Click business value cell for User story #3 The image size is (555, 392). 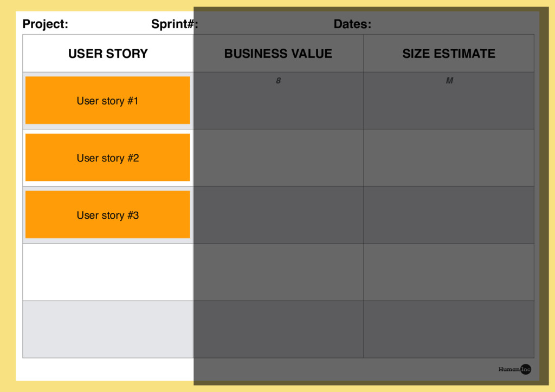[x=278, y=215]
